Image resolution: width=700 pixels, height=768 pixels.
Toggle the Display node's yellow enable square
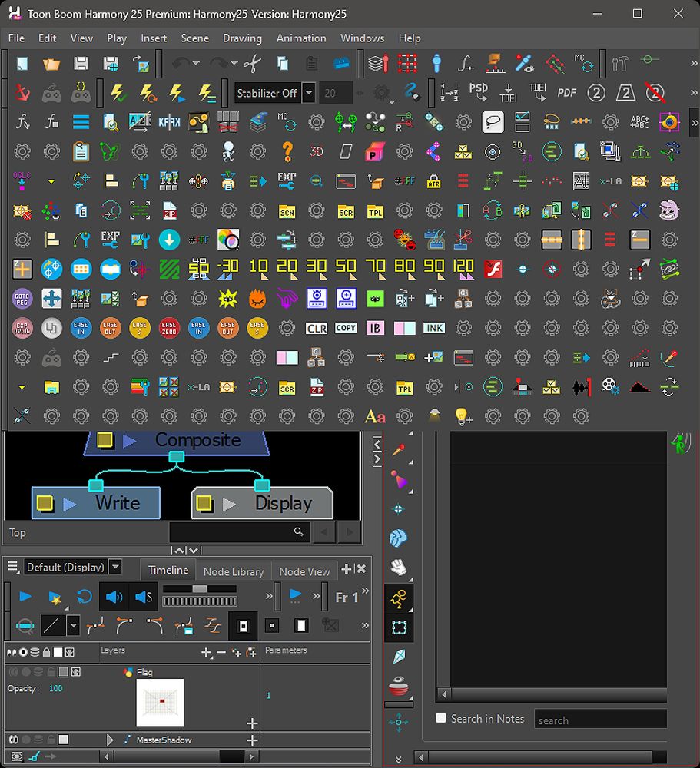204,504
